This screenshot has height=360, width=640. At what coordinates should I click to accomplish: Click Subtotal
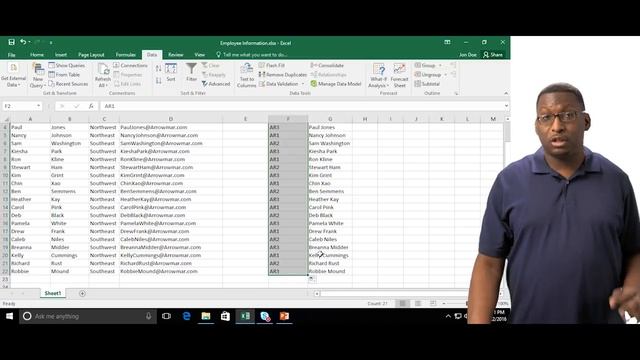(427, 84)
